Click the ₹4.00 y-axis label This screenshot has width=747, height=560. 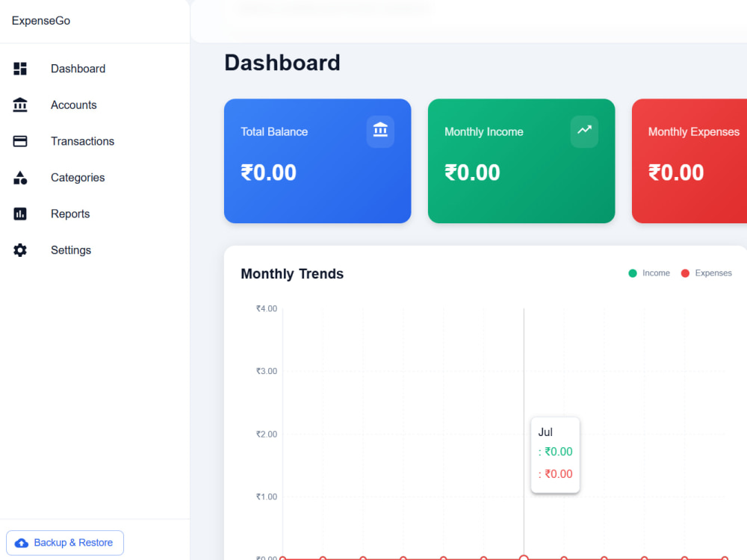click(x=267, y=308)
